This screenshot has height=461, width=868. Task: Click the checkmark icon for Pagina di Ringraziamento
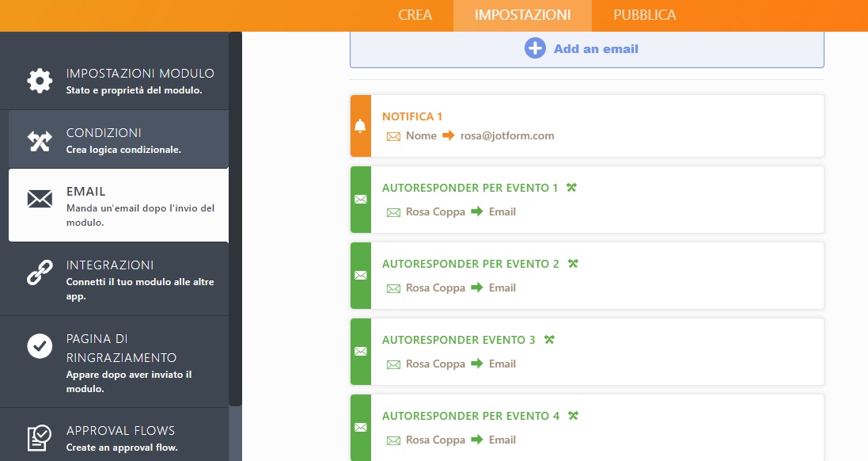40,346
